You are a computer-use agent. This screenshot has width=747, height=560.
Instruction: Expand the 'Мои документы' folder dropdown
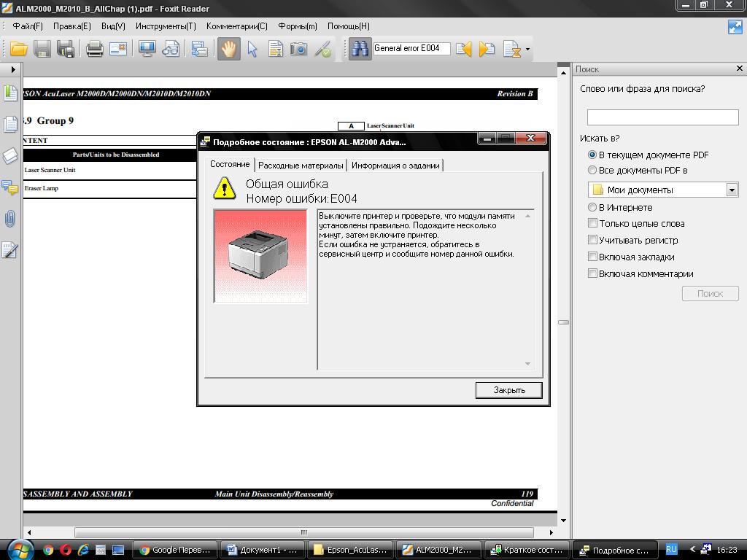pos(732,190)
